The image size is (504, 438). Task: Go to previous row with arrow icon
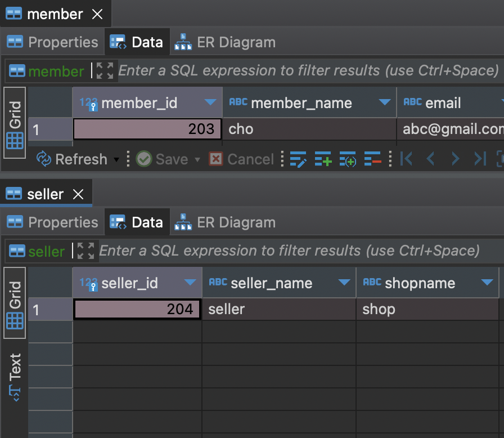point(430,159)
